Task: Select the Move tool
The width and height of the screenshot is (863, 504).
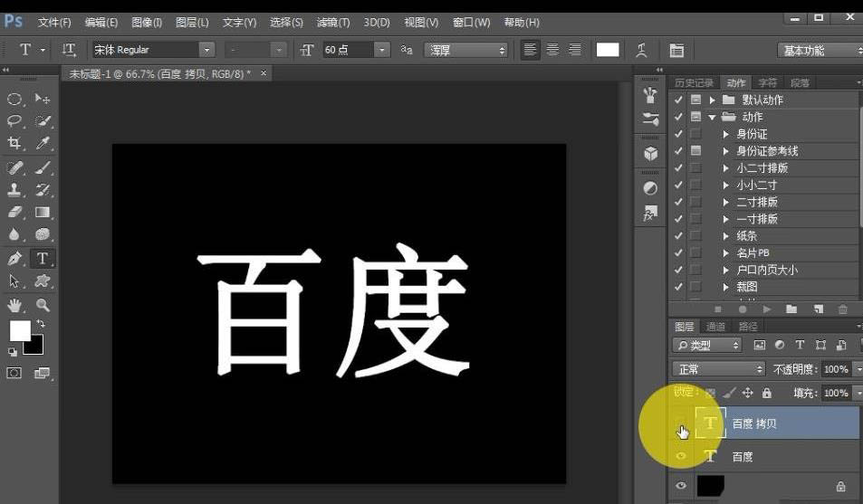Action: pyautogui.click(x=43, y=99)
